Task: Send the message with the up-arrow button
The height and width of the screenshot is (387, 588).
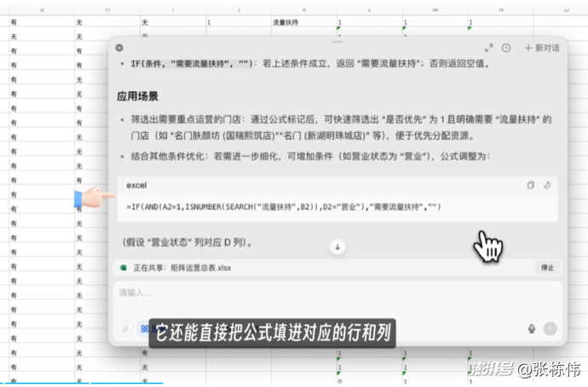Action: [x=551, y=329]
